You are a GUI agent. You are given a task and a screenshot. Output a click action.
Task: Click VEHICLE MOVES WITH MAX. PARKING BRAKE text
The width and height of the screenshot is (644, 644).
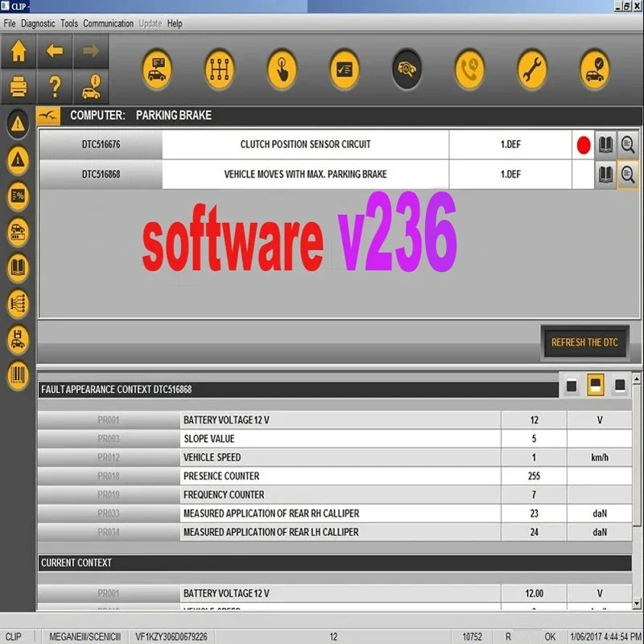click(305, 175)
